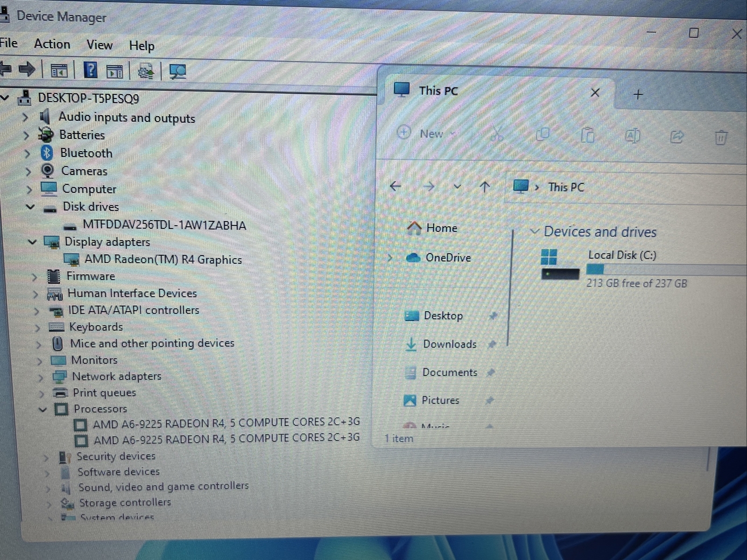Viewport: 747px width, 560px height.
Task: Expand the Network adapters node
Action: (40, 377)
